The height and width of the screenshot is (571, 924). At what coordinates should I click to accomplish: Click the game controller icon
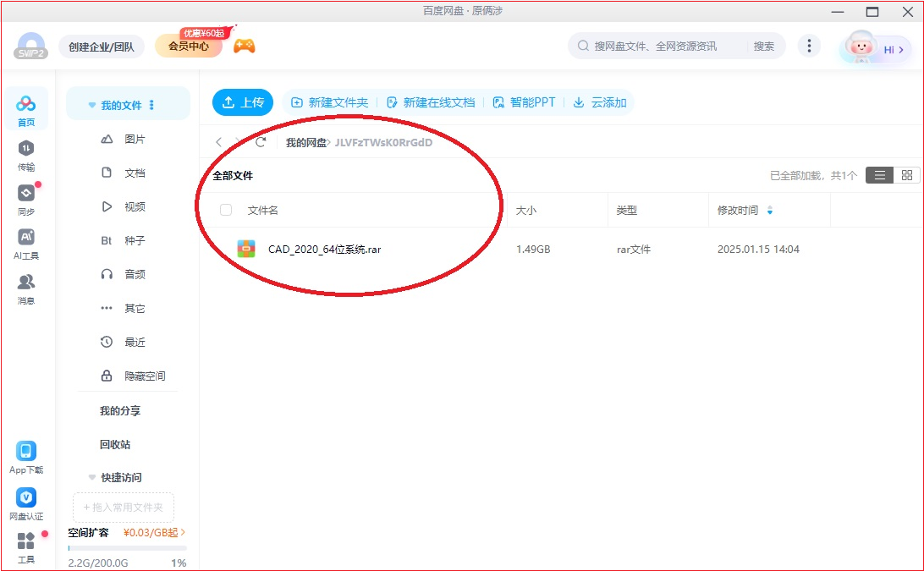(244, 46)
